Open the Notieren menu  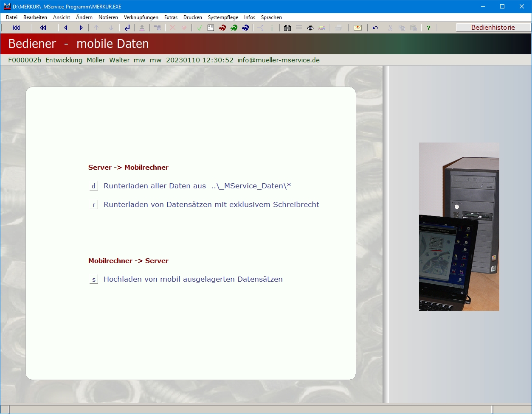pos(108,17)
